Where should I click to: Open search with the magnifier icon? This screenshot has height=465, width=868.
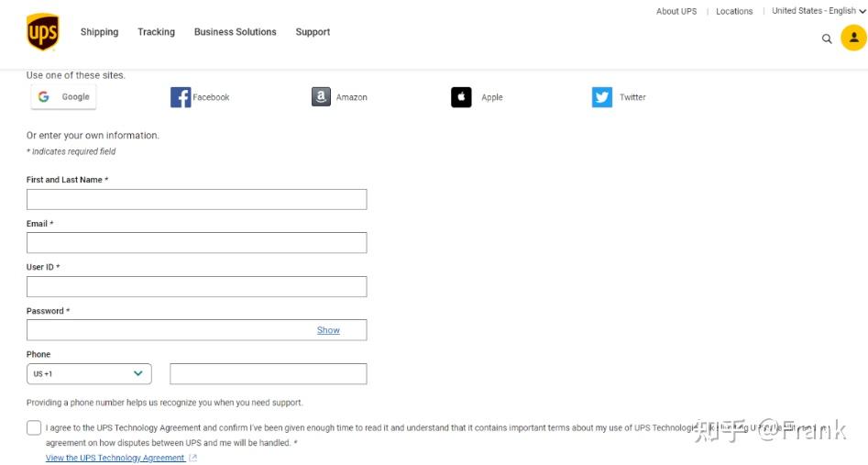pos(827,39)
